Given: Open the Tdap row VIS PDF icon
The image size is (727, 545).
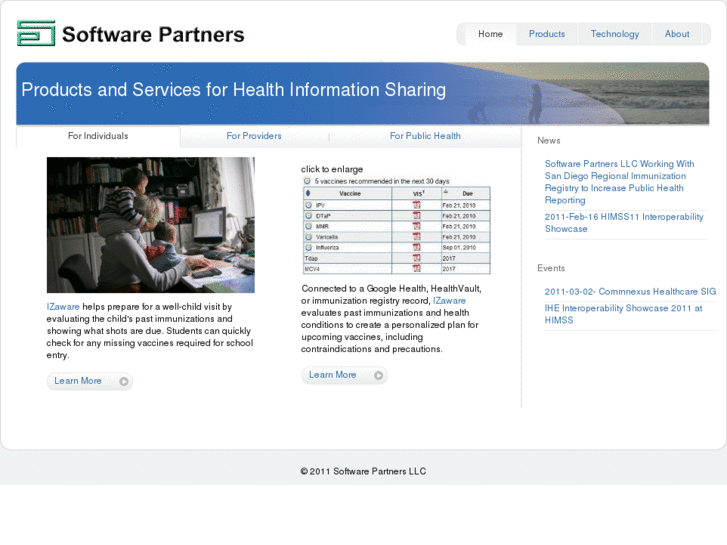Looking at the screenshot, I should tap(416, 258).
